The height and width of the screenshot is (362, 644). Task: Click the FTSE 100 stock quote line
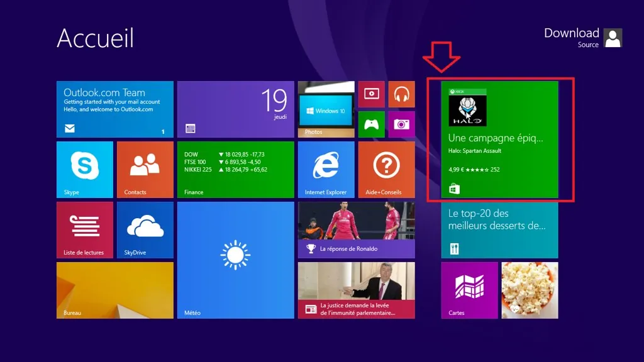click(x=222, y=162)
